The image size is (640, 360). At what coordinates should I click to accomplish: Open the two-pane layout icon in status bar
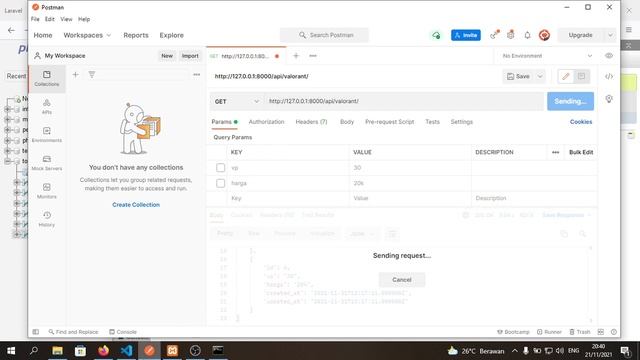pyautogui.click(x=601, y=332)
